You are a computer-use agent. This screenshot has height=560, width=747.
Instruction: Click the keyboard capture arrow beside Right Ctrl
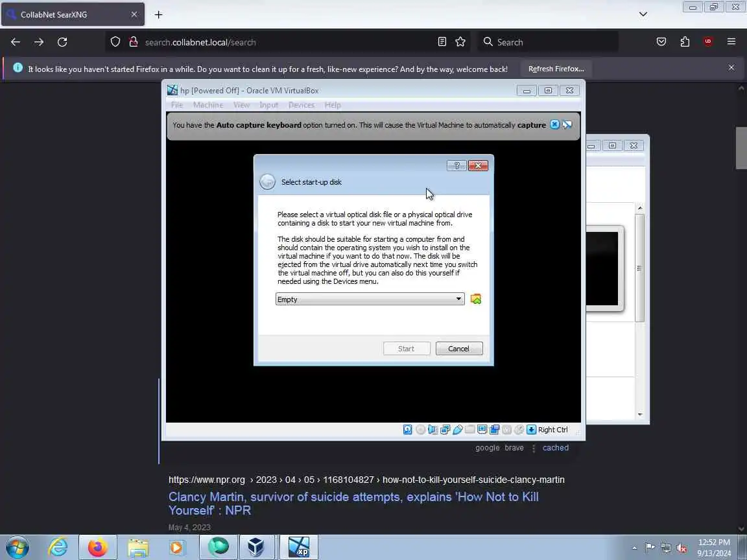pos(531,430)
